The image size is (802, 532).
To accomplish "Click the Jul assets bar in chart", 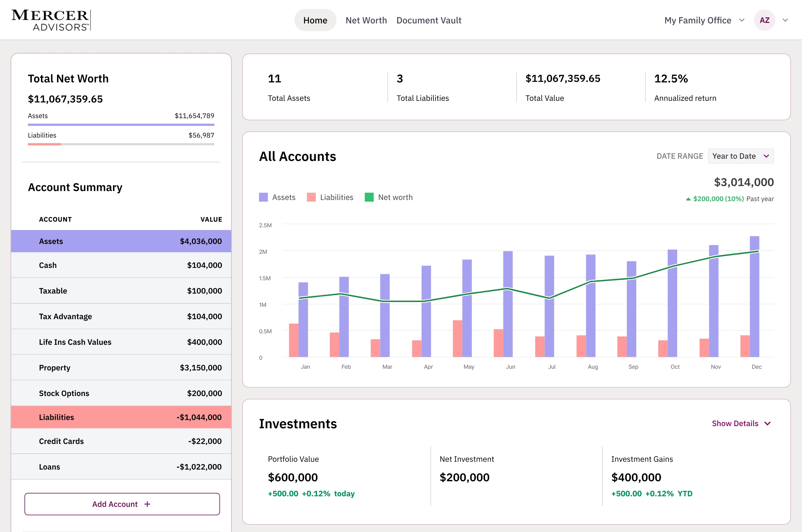I will pos(549,306).
